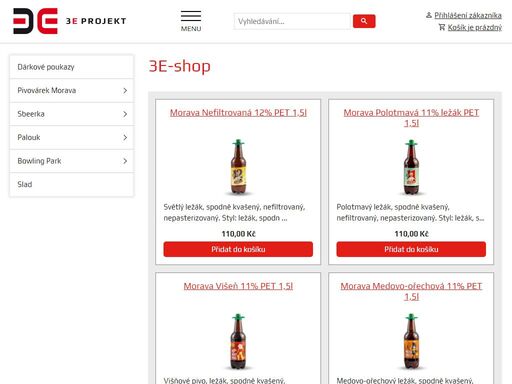Click Morava Medovo-ořechová bottle image

[x=411, y=341]
